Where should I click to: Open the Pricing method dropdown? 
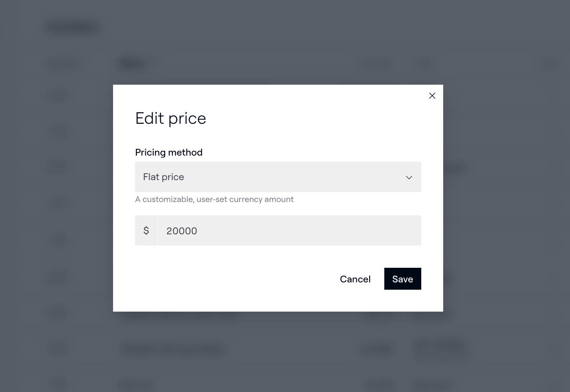click(278, 177)
